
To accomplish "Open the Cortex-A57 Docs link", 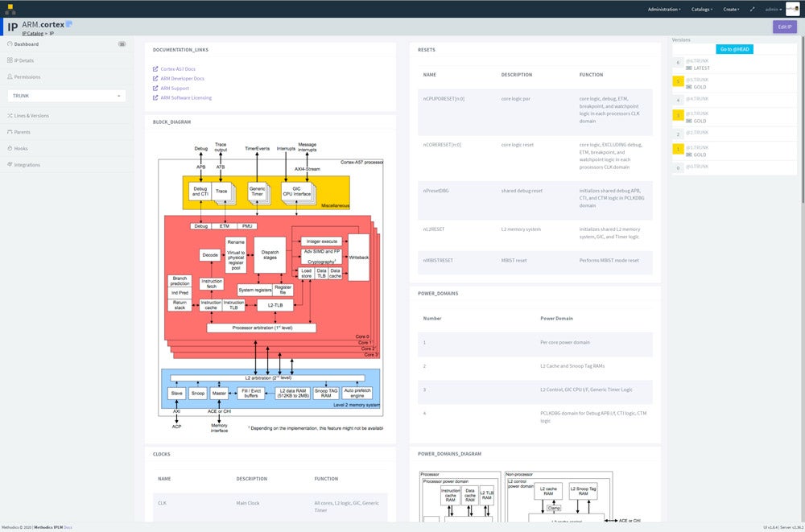I will tap(178, 68).
